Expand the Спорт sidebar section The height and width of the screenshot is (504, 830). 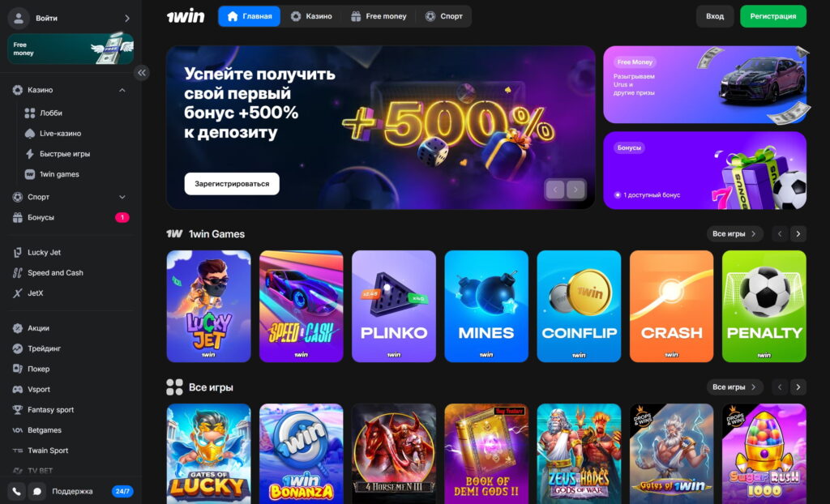click(x=122, y=197)
